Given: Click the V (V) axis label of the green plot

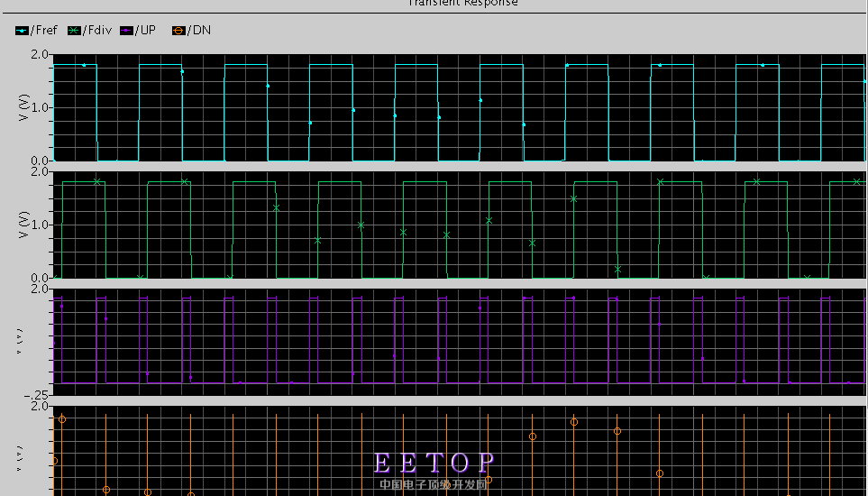Looking at the screenshot, I should tap(23, 225).
